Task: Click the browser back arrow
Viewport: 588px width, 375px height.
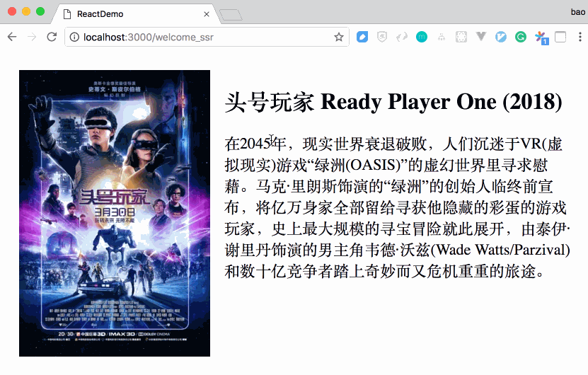Action: [12, 37]
